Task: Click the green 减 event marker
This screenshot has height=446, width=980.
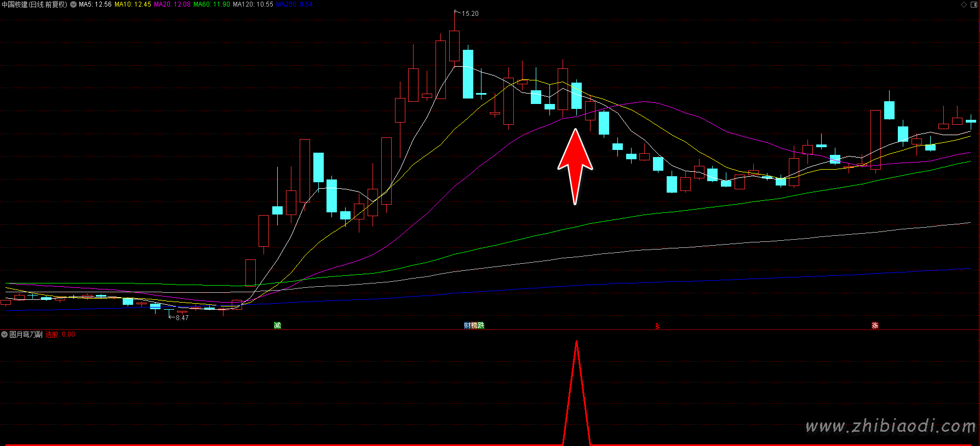Action: coord(277,326)
